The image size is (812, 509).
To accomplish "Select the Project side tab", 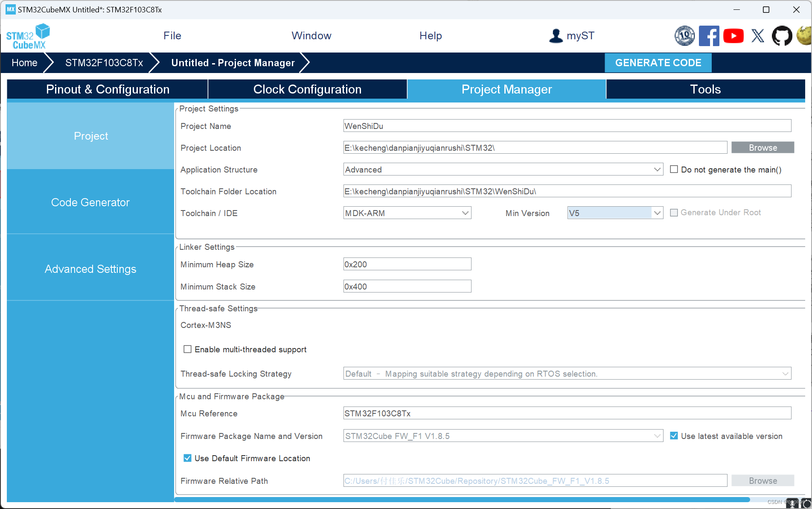I will 90,136.
